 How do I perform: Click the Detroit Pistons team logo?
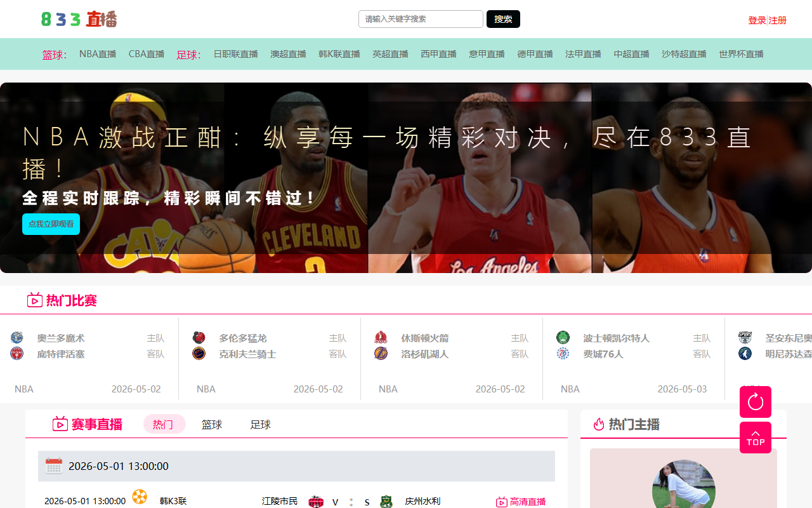17,354
